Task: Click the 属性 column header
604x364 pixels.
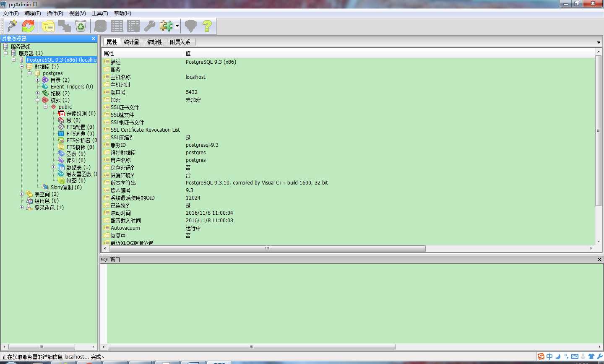Action: click(143, 53)
